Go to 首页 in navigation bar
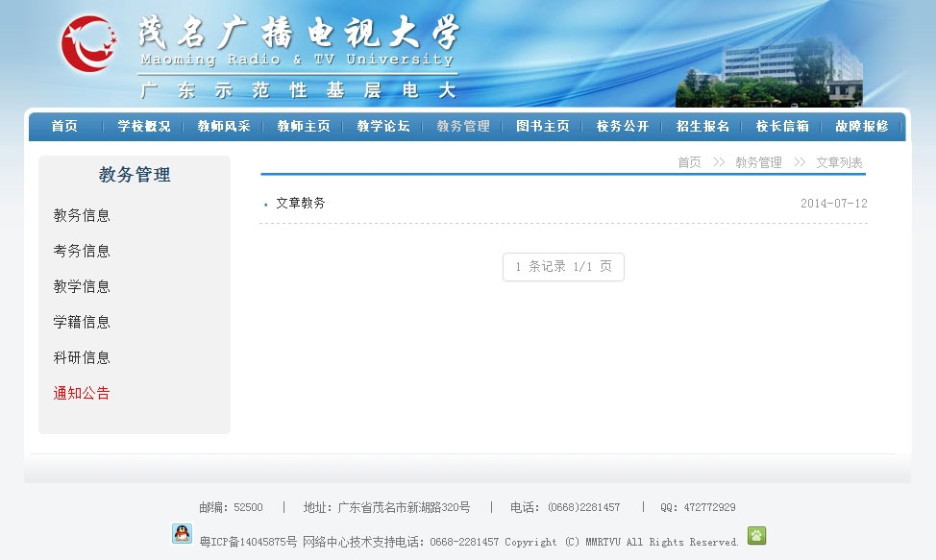 64,126
